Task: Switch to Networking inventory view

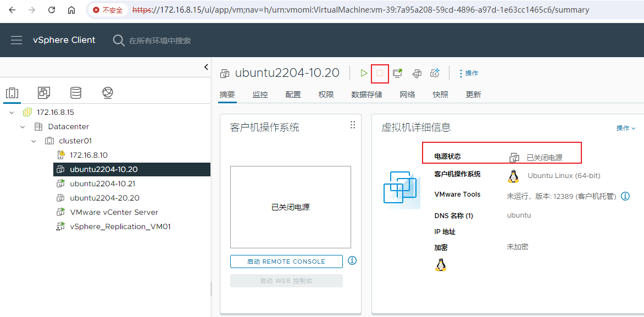Action: coord(108,93)
